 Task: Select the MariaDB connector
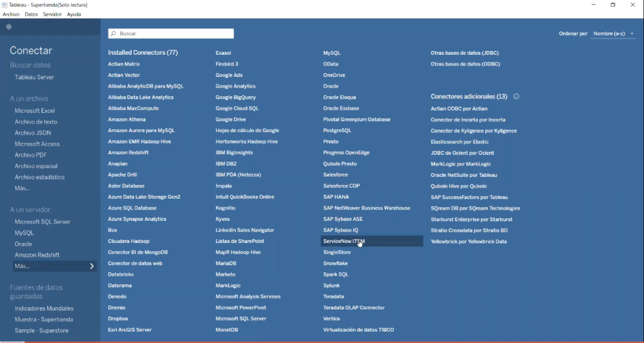coord(226,264)
